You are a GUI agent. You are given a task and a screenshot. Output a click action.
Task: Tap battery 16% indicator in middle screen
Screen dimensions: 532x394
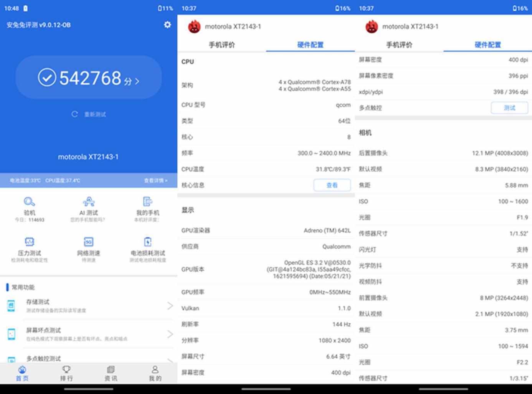343,8
